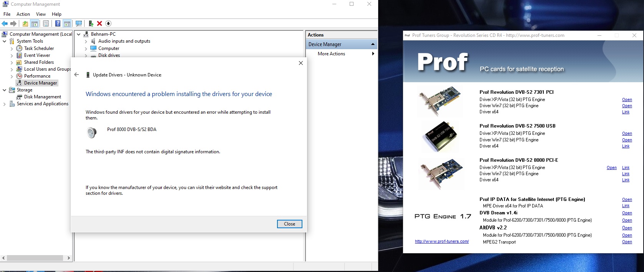Click the Prof 7500 USB tuner product image
The height and width of the screenshot is (272, 644).
pyautogui.click(x=440, y=136)
